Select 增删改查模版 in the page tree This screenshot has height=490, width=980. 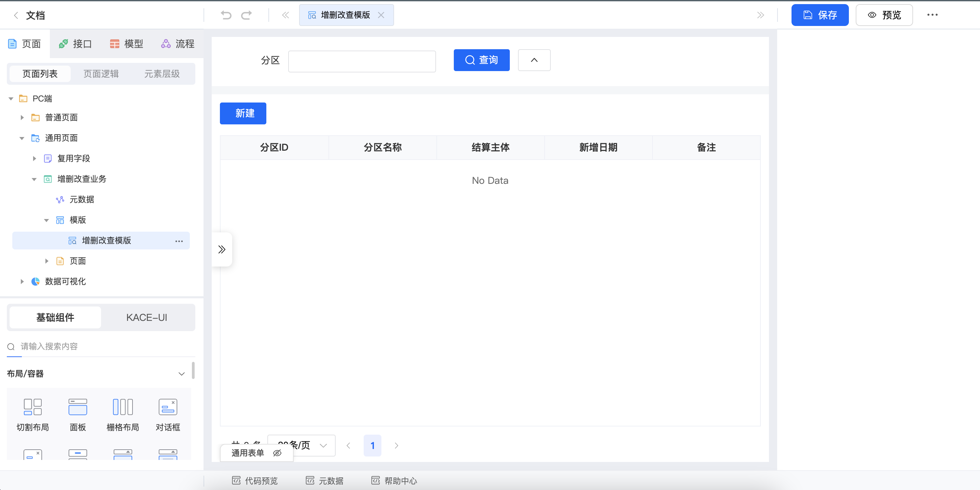[x=101, y=240]
